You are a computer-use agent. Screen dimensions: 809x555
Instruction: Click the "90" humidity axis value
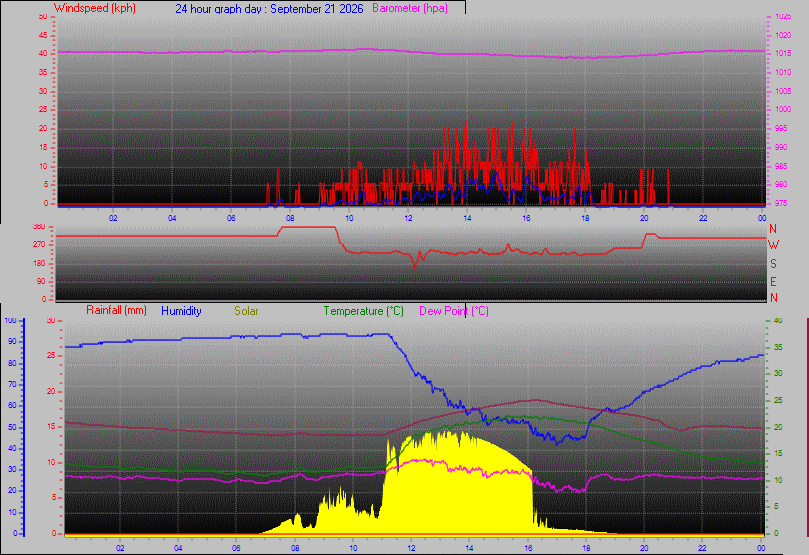pos(12,341)
